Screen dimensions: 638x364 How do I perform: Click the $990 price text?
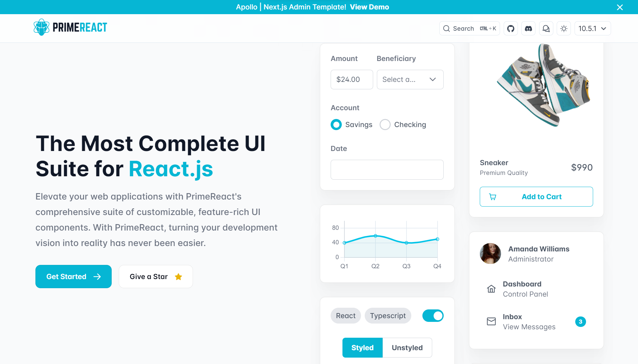[582, 168]
